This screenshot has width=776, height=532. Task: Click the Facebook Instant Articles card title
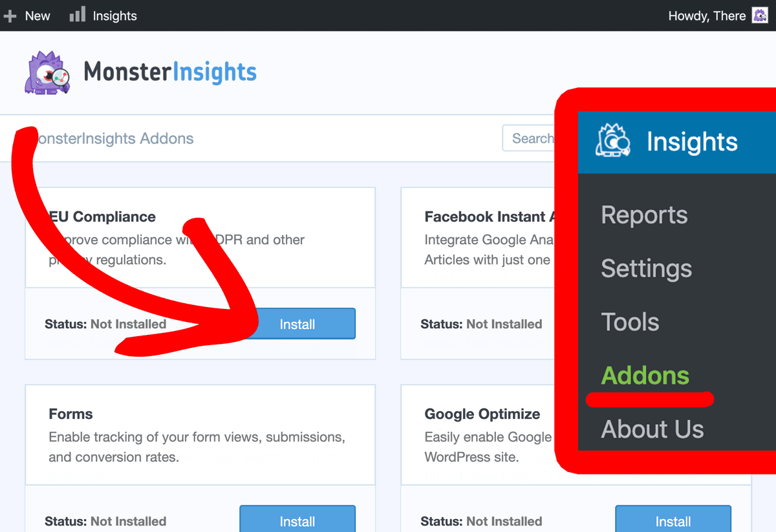click(x=488, y=217)
